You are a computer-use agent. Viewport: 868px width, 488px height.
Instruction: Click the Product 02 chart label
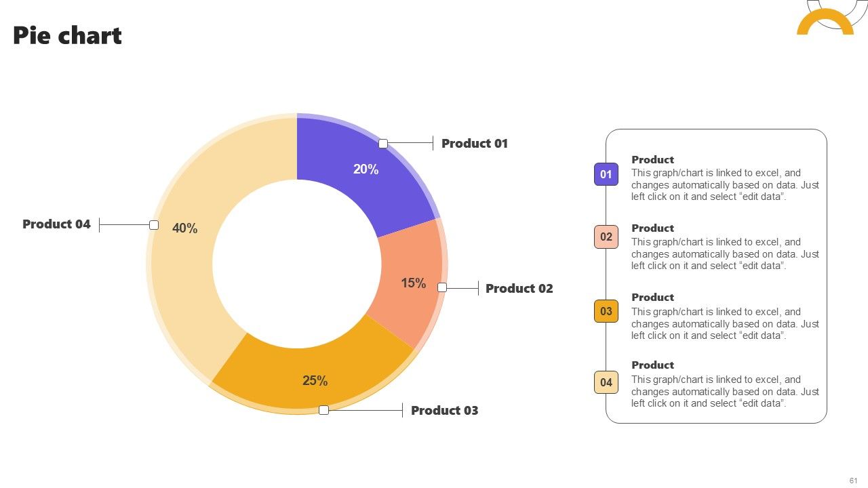tap(519, 289)
